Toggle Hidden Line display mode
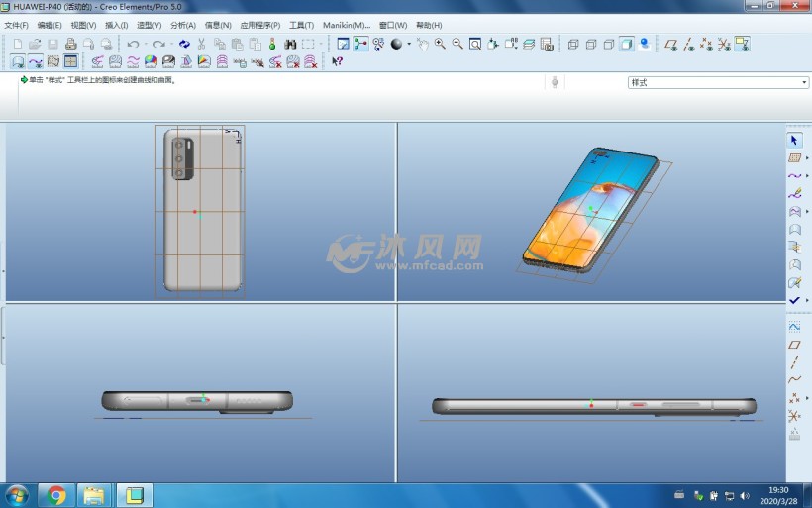 (591, 44)
